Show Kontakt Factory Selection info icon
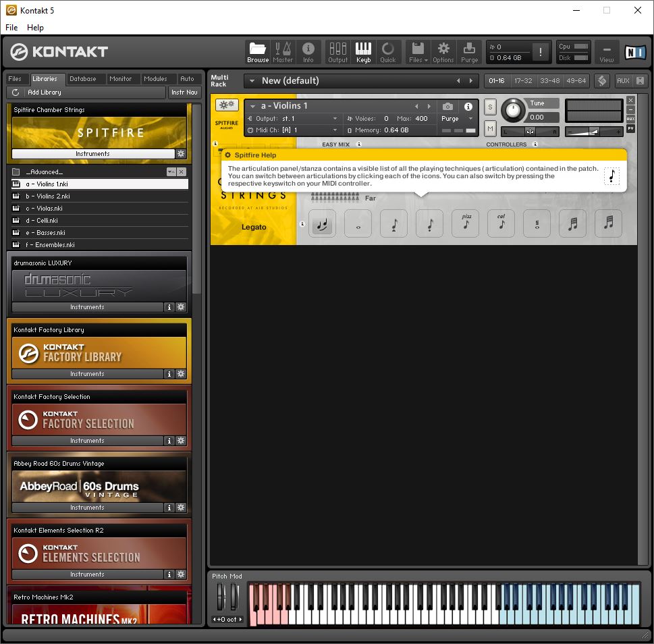This screenshot has width=654, height=644. tap(169, 440)
